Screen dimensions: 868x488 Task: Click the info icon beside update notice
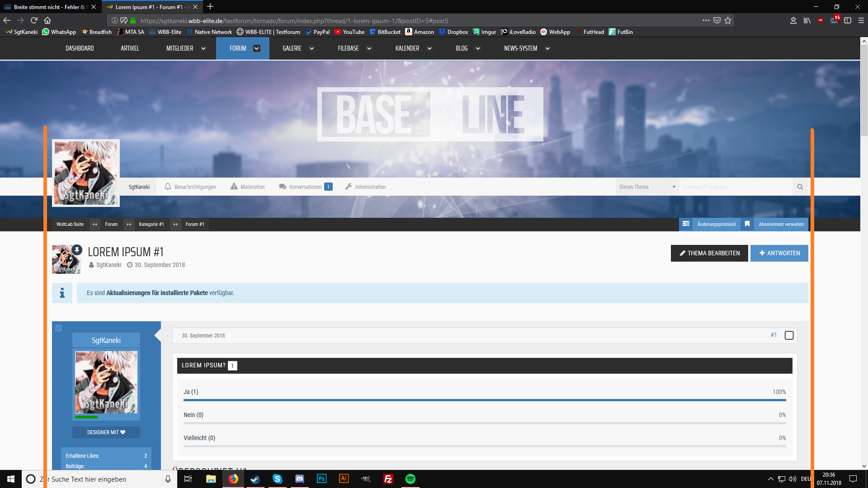(x=62, y=293)
